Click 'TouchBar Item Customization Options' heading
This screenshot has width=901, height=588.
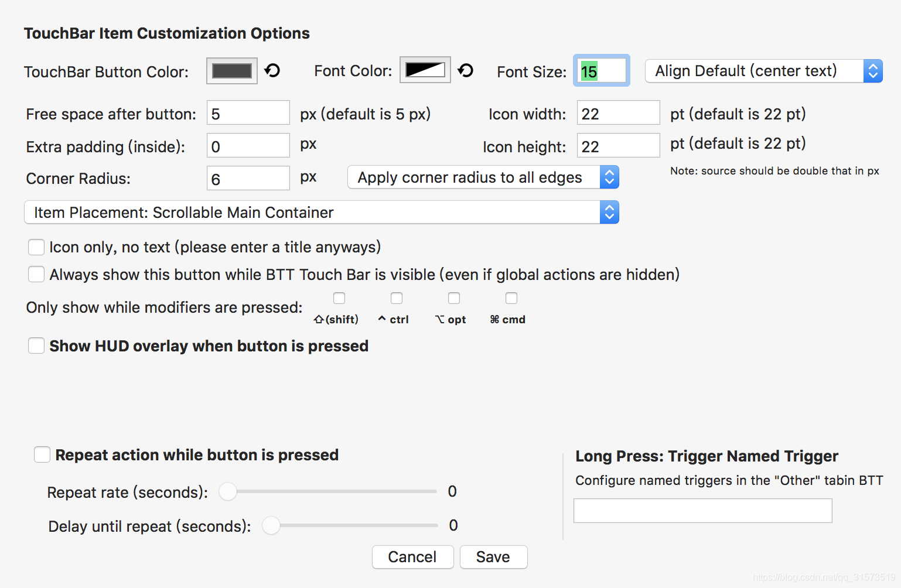pos(167,33)
